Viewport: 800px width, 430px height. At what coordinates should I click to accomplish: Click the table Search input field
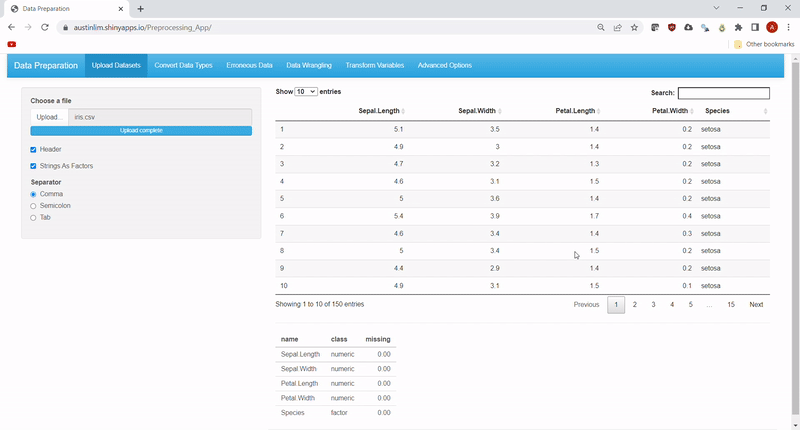click(x=723, y=93)
